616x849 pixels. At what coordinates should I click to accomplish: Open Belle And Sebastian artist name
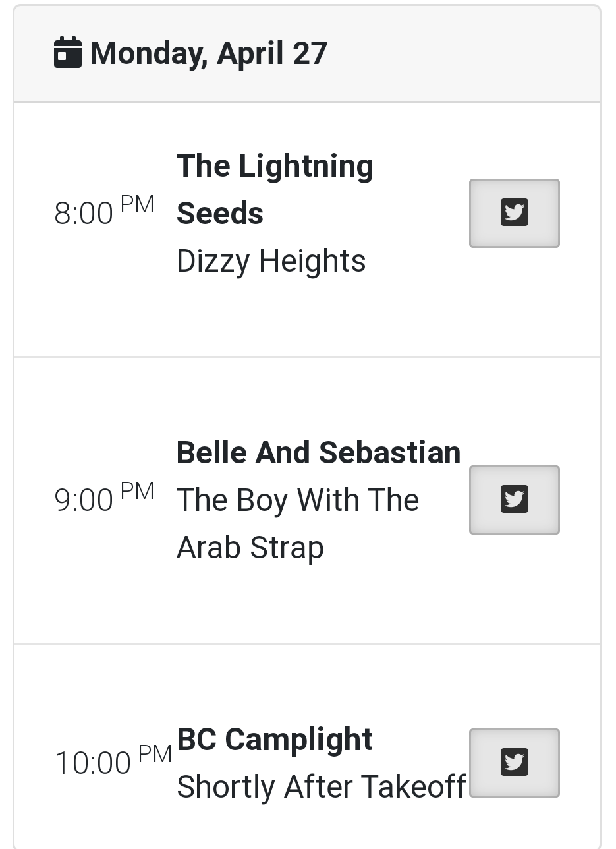point(318,453)
